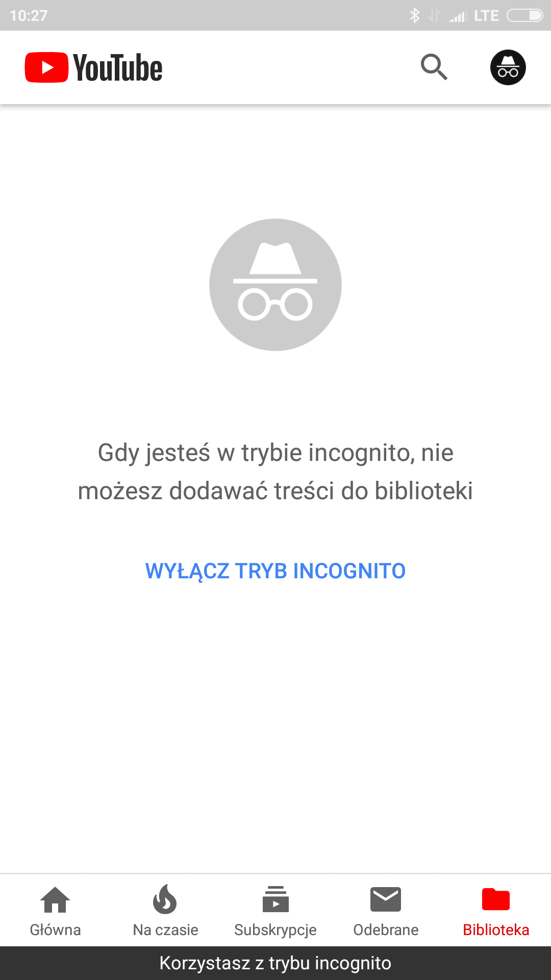This screenshot has height=980, width=551.
Task: Turn off incognito via WYŁĄCZ TRYB INCOGNITO
Action: click(x=275, y=571)
